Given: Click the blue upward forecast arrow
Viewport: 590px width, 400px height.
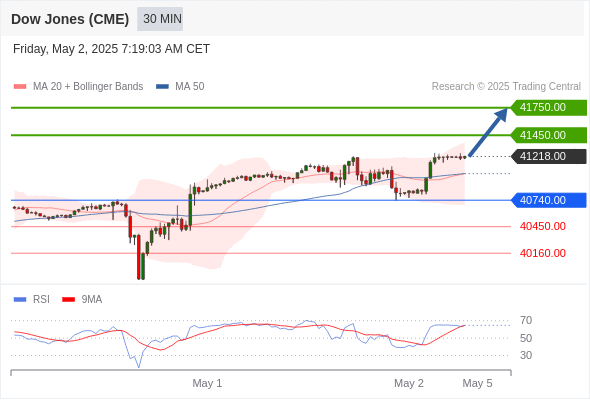Looking at the screenshot, I should coord(488,132).
